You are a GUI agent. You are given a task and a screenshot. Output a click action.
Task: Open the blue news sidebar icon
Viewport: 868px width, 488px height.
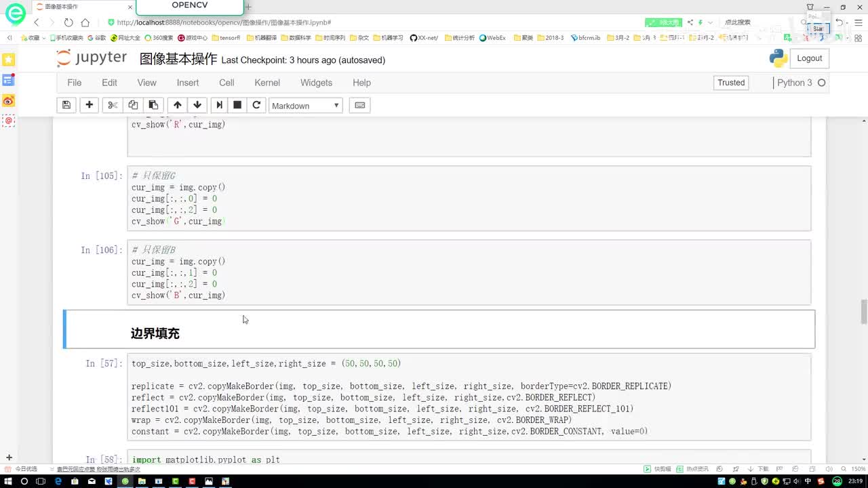coord(9,80)
